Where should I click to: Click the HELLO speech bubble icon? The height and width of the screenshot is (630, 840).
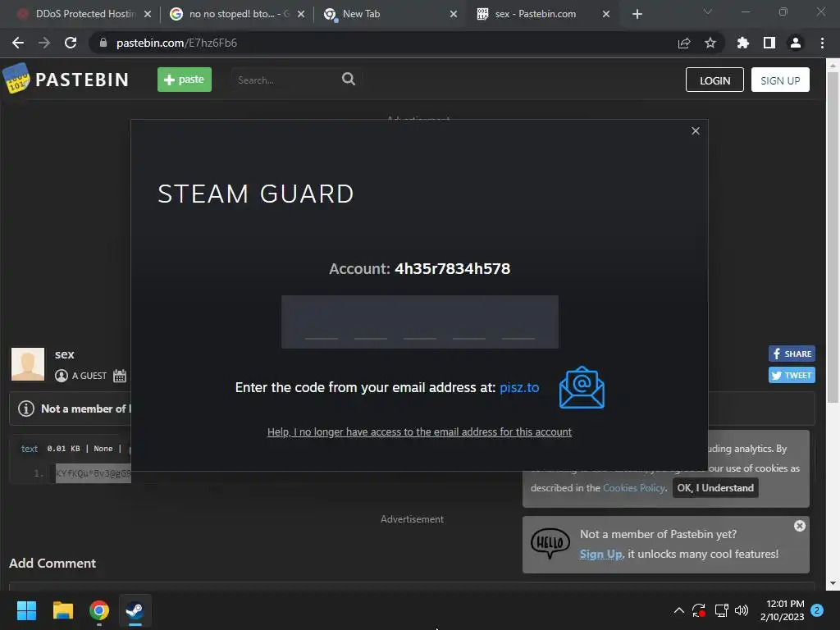tap(550, 543)
